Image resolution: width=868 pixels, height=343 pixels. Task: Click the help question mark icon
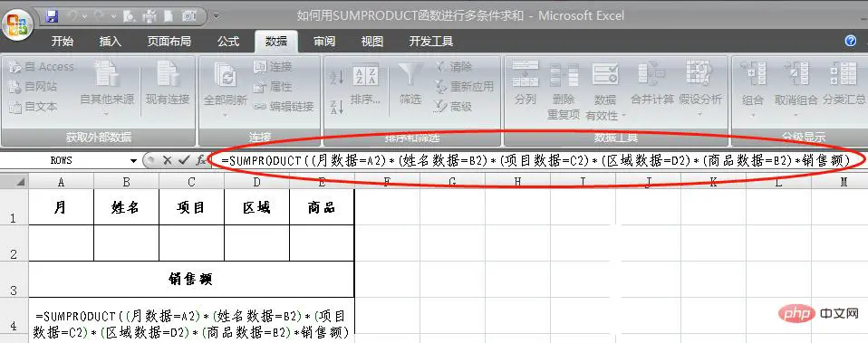point(851,41)
